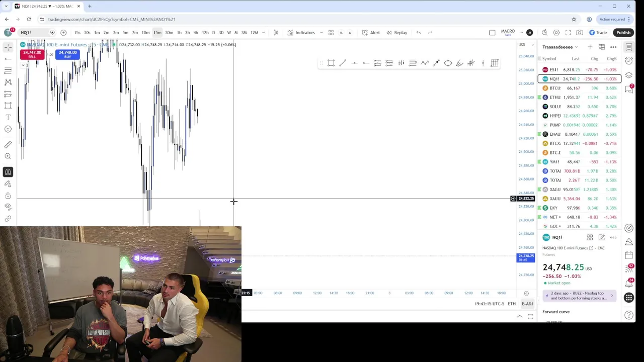The width and height of the screenshot is (644, 362).
Task: Select the 15s timeframe
Action: coord(77,33)
